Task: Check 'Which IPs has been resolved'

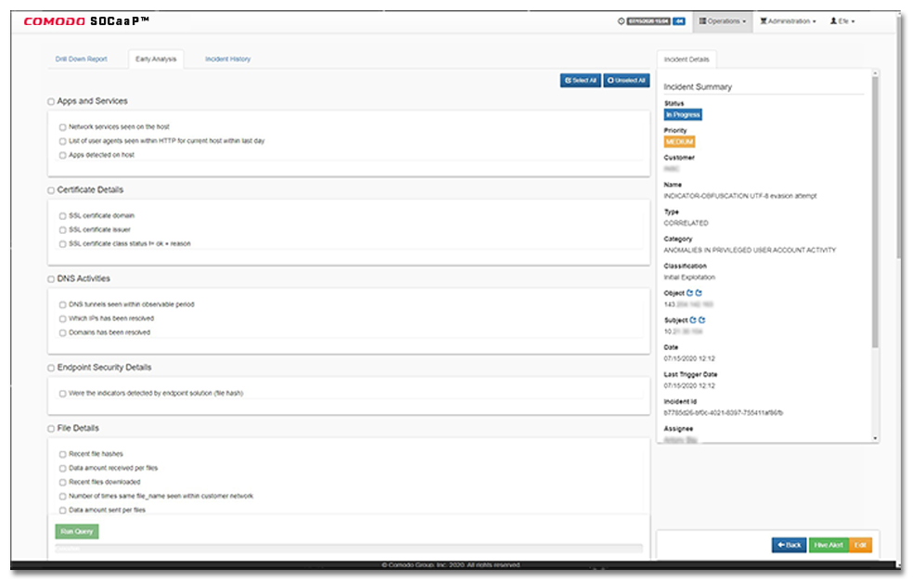Action: point(62,319)
